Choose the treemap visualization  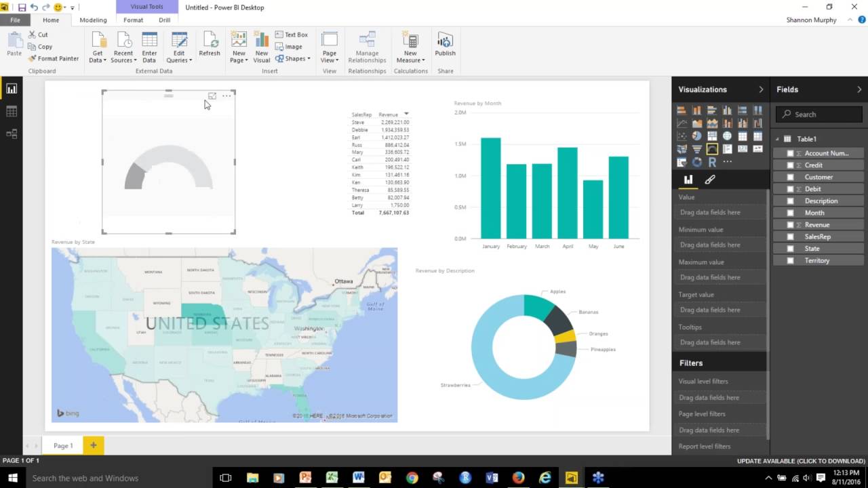pos(712,136)
